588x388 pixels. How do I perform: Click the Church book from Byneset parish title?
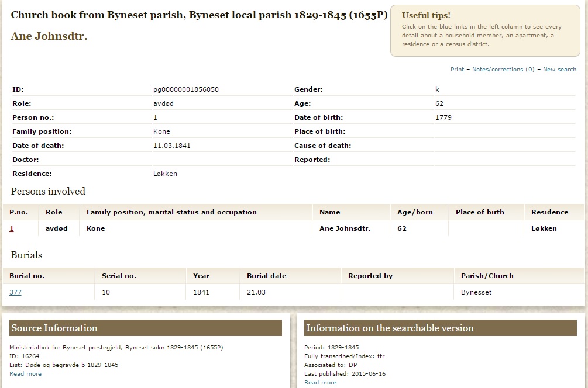pyautogui.click(x=199, y=15)
